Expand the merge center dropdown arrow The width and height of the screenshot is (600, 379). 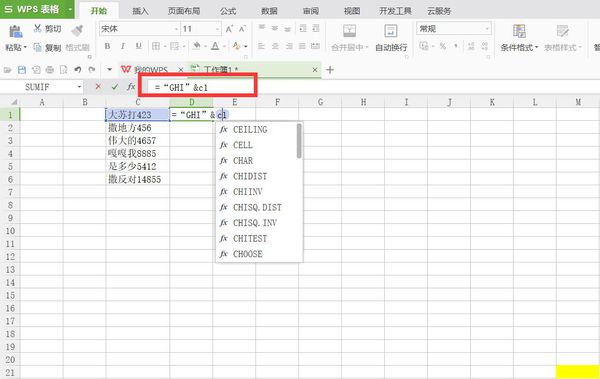367,47
